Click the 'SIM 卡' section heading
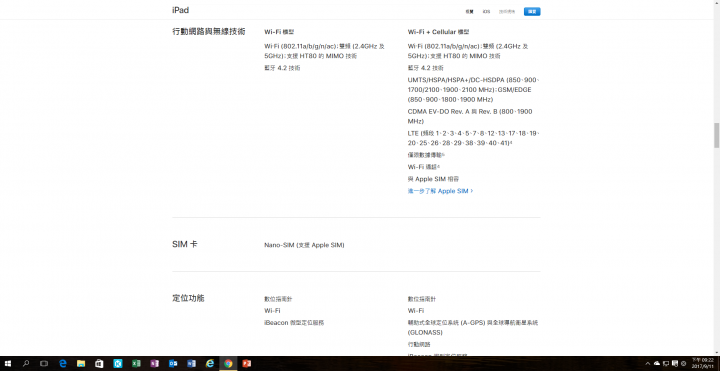Viewport: 720px width, 371px height. coord(185,244)
